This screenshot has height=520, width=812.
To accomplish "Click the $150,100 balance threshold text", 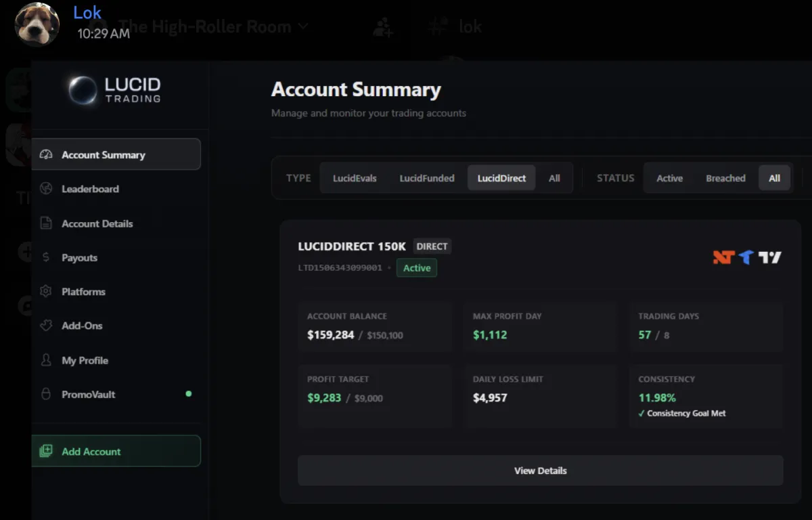I will [x=385, y=335].
